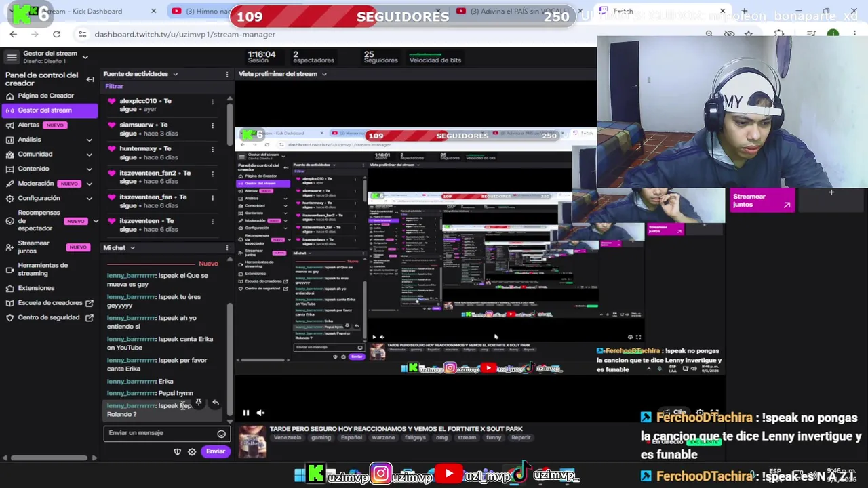Open Herramientas de streaming

(43, 269)
